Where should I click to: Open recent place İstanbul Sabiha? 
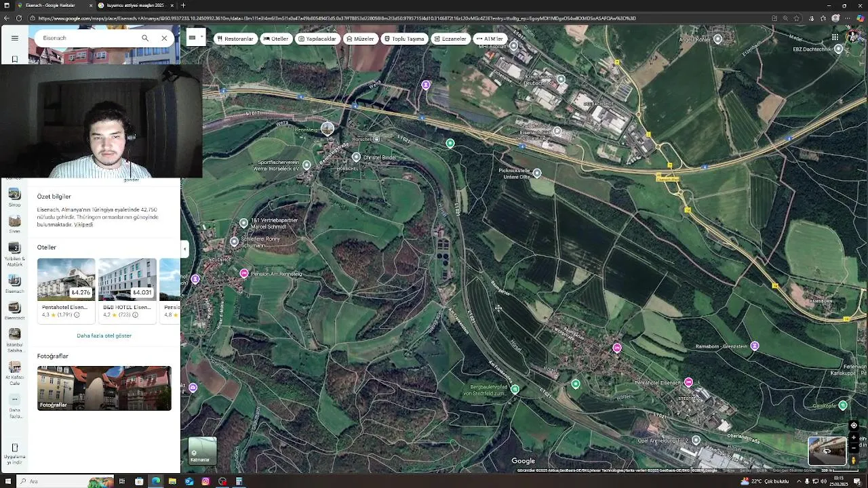(14, 340)
